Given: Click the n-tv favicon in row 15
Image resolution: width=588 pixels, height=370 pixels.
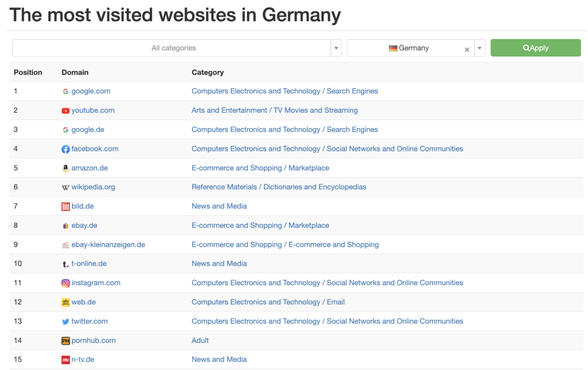Looking at the screenshot, I should point(66,360).
